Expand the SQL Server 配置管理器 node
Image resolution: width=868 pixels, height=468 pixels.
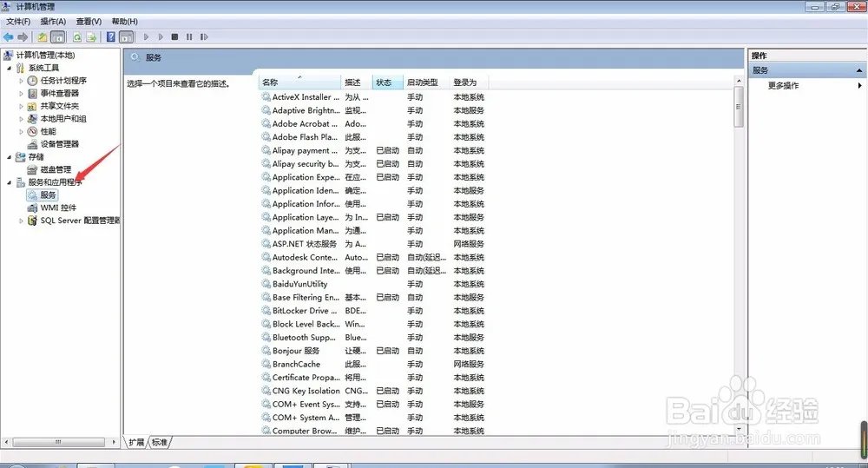[22, 221]
